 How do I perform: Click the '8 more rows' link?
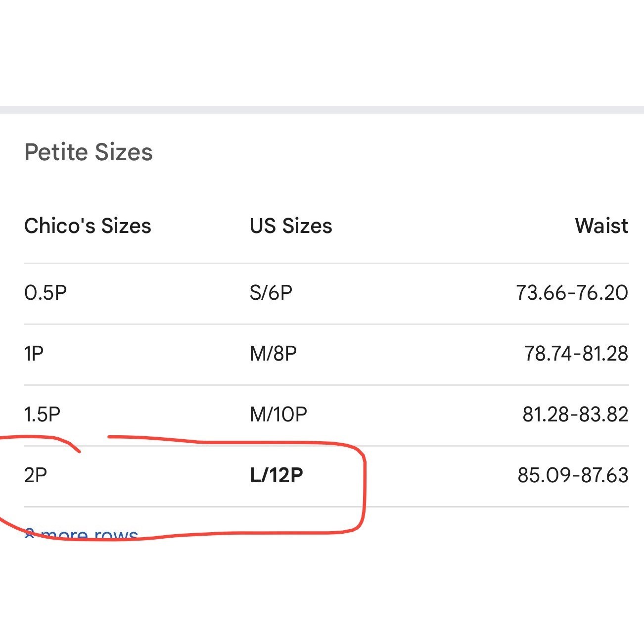tap(82, 534)
